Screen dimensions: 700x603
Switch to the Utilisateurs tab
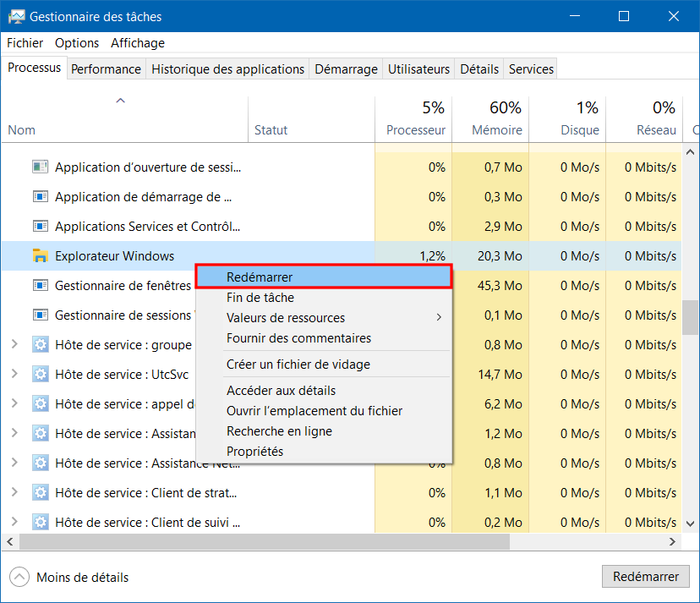[x=418, y=69]
